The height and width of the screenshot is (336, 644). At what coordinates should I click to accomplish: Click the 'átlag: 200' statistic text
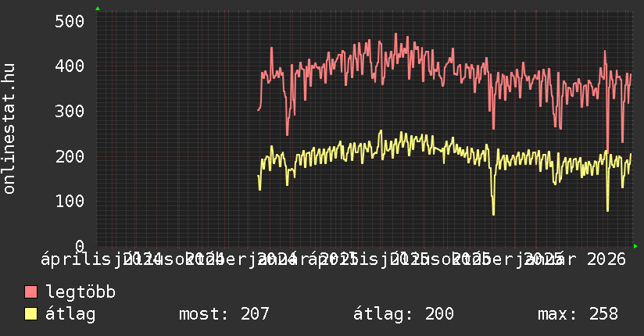[403, 315]
